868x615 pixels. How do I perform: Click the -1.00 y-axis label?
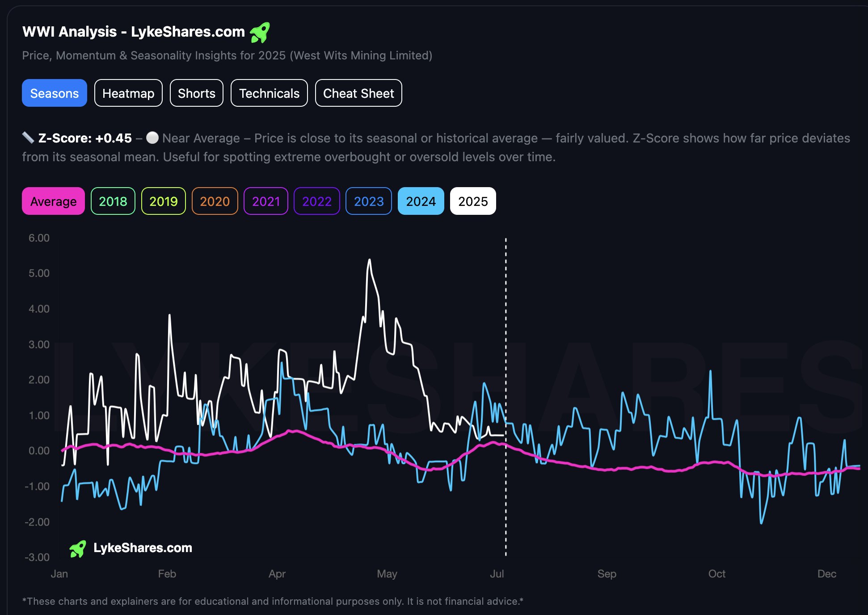coord(37,486)
